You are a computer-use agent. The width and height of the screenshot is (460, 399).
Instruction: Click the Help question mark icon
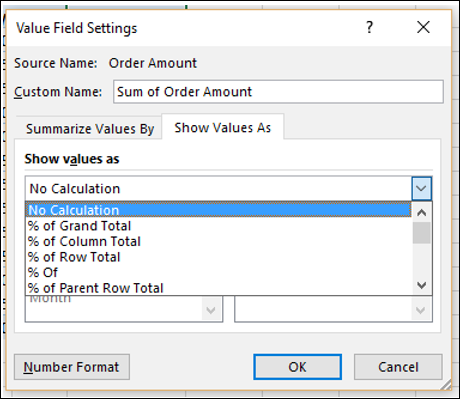(369, 27)
